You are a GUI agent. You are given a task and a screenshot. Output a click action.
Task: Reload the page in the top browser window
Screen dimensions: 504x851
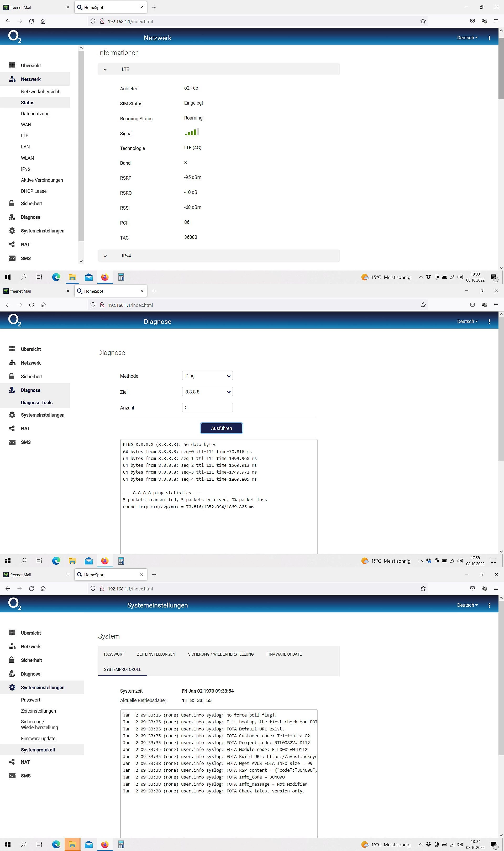[31, 21]
